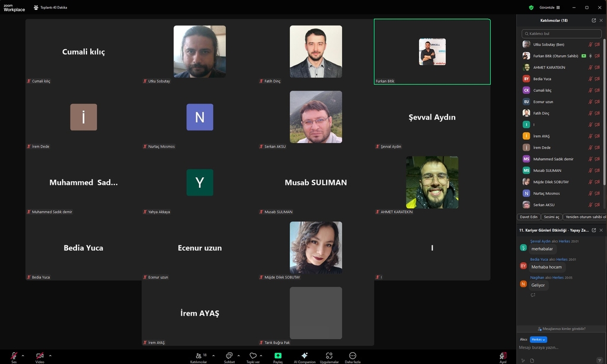Open the Uygulamalar apps icon
This screenshot has width=607, height=364.
click(x=329, y=357)
